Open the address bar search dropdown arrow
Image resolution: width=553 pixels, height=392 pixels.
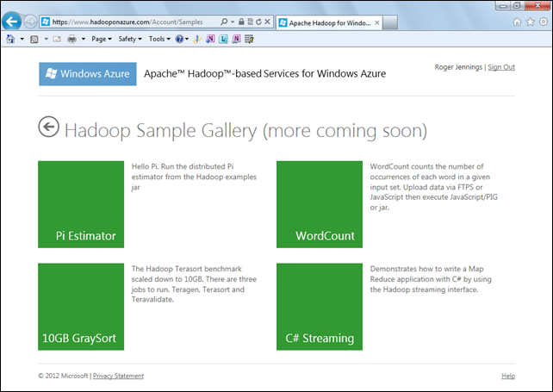(233, 22)
